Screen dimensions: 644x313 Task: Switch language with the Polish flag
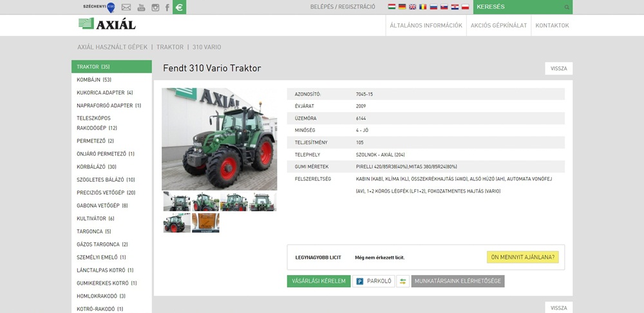click(x=466, y=7)
